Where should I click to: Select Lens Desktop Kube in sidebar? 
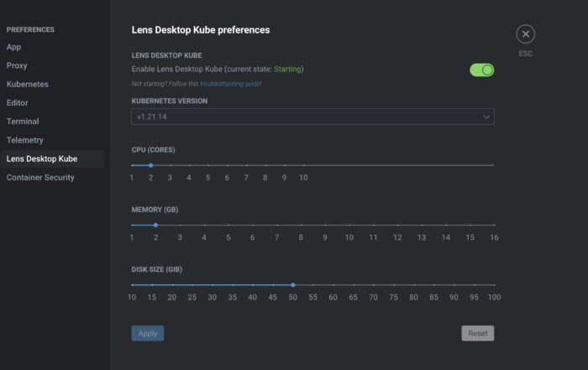pyautogui.click(x=52, y=159)
